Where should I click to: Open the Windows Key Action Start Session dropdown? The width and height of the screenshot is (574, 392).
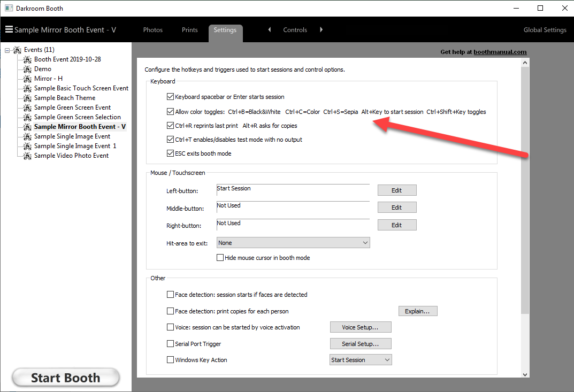pyautogui.click(x=361, y=360)
